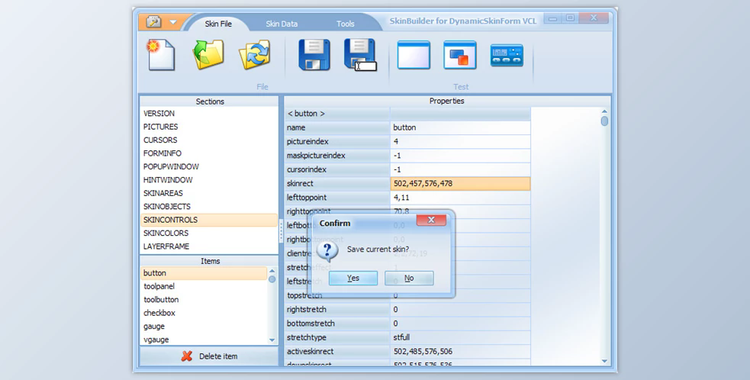The width and height of the screenshot is (750, 380).
Task: Edit the rightstretch value field
Action: click(460, 310)
